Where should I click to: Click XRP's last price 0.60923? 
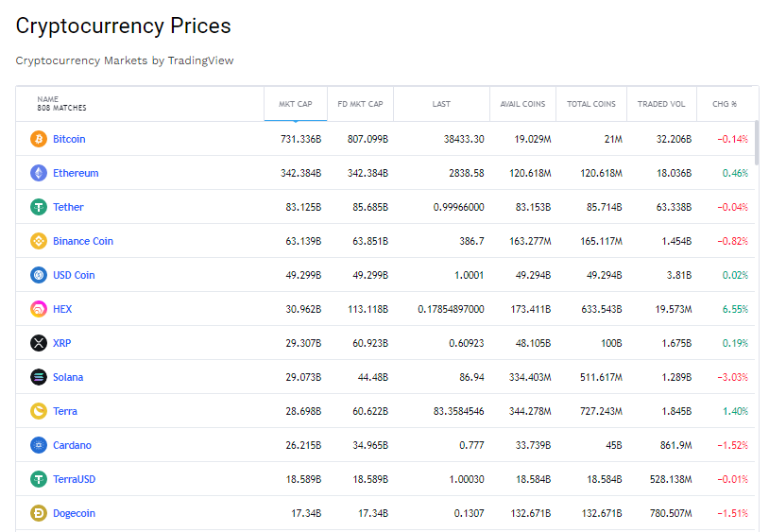click(467, 343)
